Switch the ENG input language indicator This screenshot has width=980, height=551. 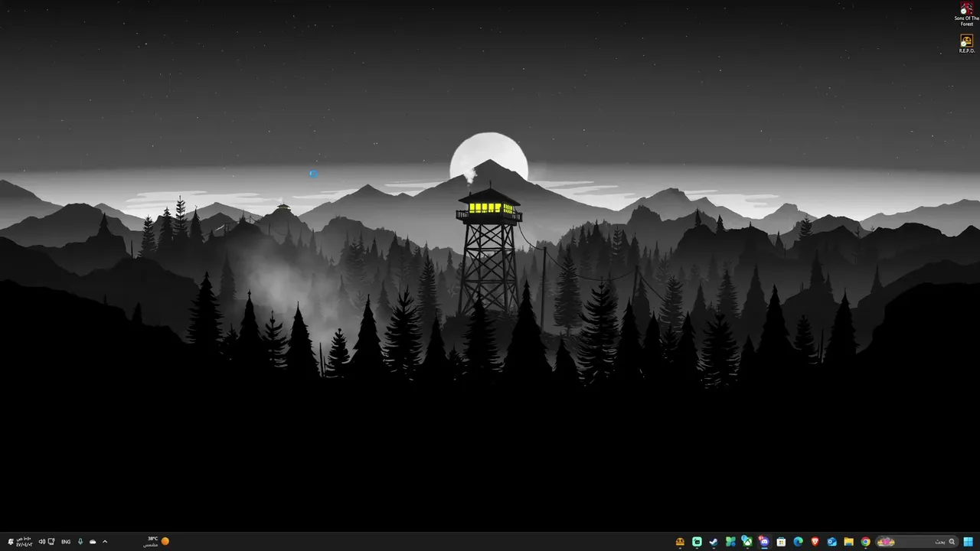click(66, 542)
